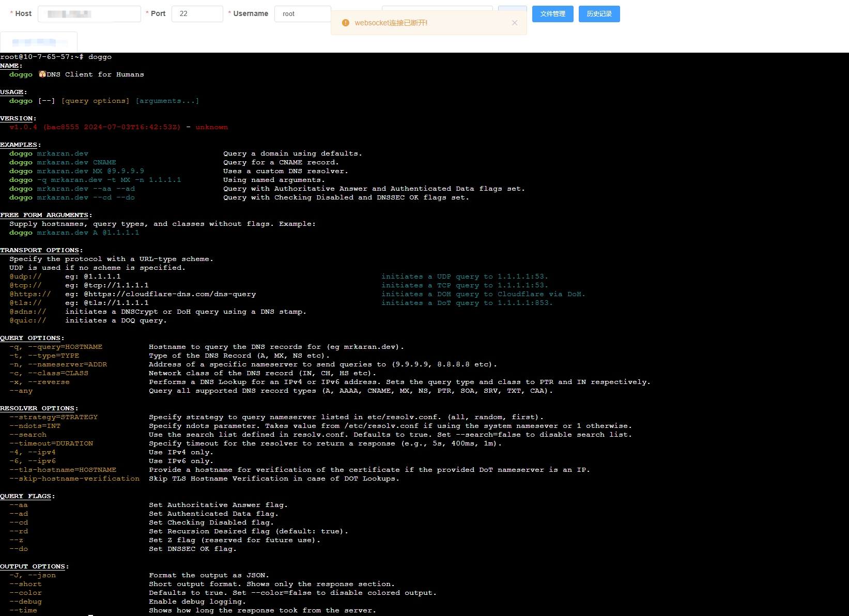Click the '@sdns://' scheme entry
Screen dimensions: 849x616
[x=28, y=312]
